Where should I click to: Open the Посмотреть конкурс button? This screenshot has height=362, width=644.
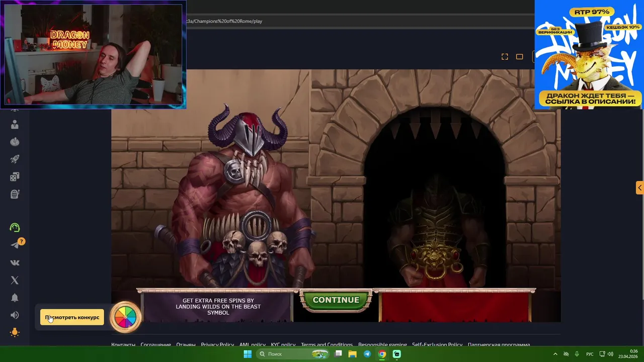point(72,317)
